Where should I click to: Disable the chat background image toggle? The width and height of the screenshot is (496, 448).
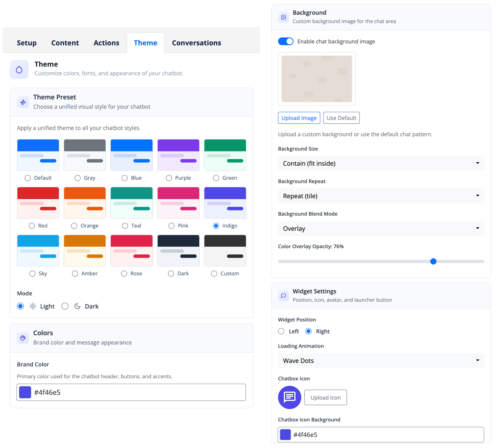[285, 41]
